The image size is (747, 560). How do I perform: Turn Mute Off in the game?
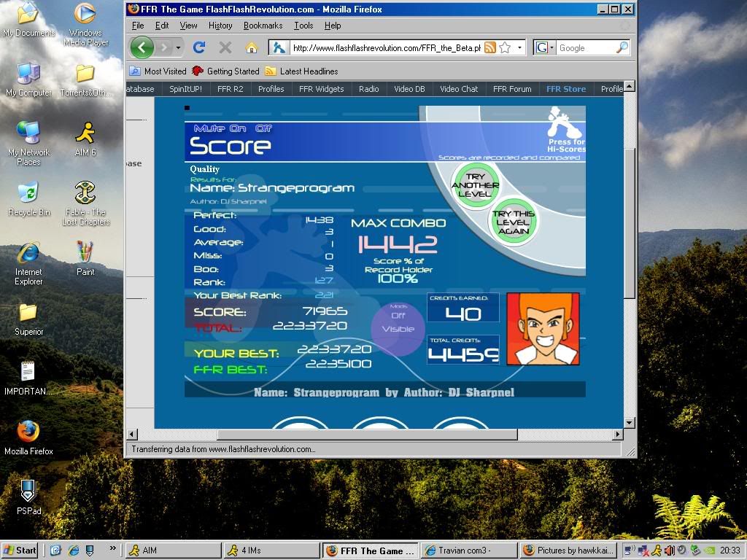(263, 129)
